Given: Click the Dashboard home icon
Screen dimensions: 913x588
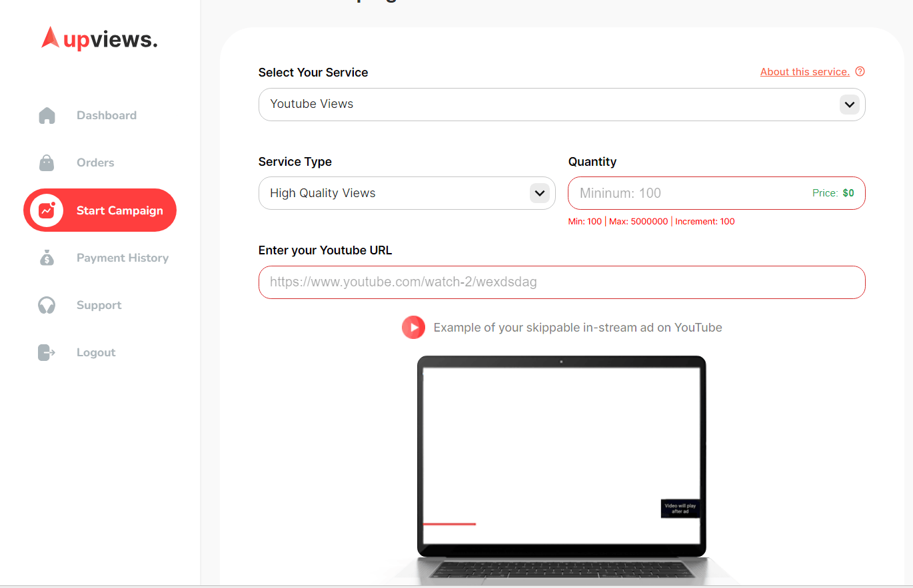Looking at the screenshot, I should 47,116.
